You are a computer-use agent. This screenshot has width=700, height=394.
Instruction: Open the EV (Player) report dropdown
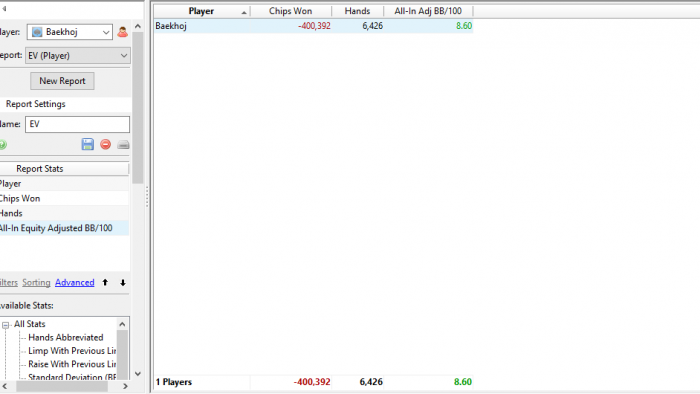[x=78, y=56]
